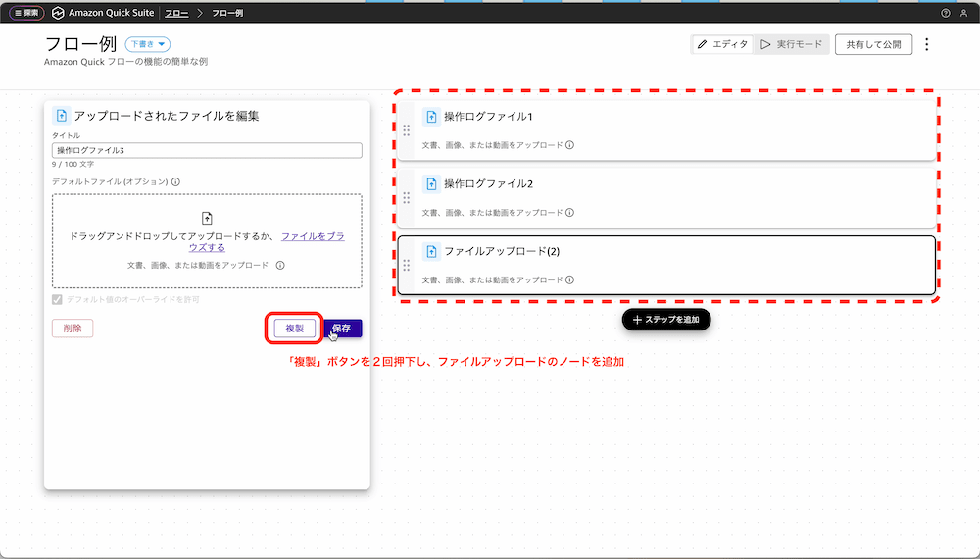Click the pencil icon in エディタ tab
This screenshot has height=559, width=980.
click(703, 44)
